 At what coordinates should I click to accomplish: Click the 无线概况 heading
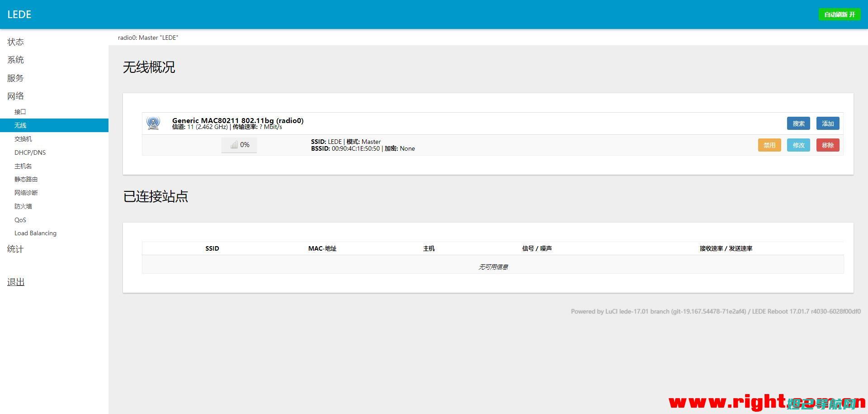[x=149, y=67]
